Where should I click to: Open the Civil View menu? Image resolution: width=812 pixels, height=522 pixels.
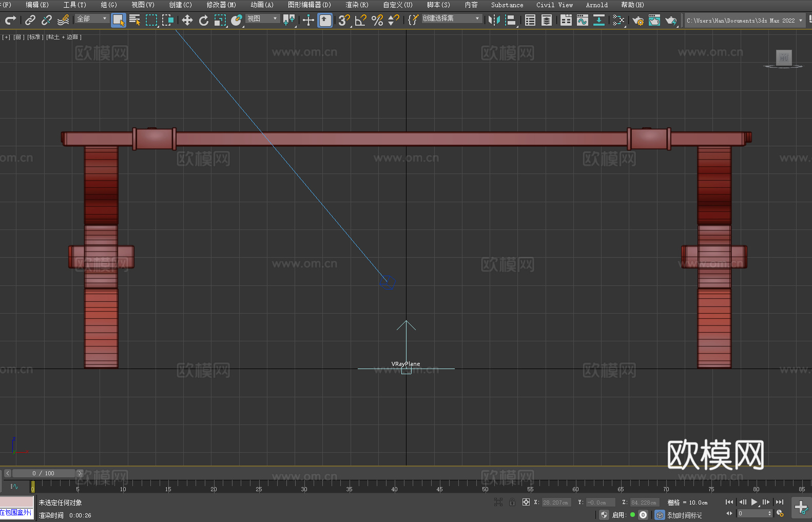coord(554,5)
